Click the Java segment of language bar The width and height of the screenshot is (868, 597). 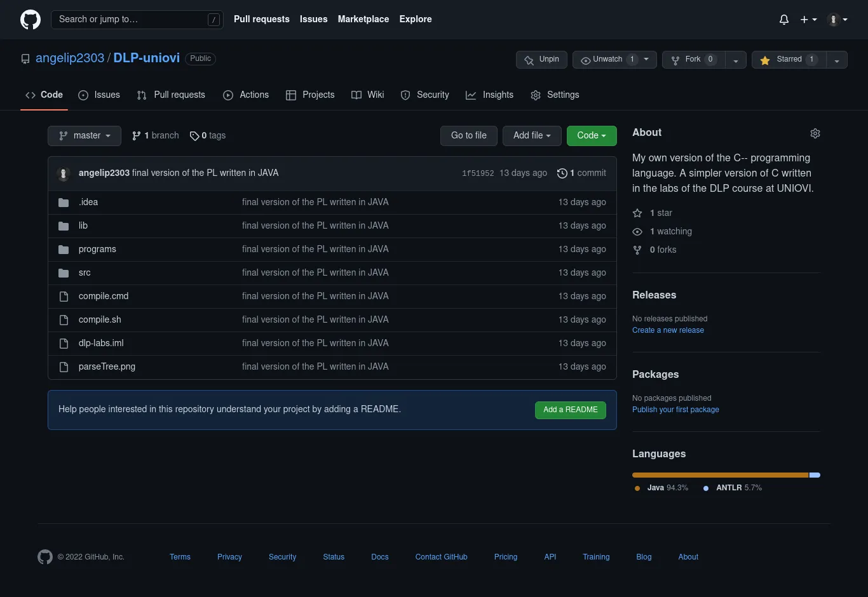pyautogui.click(x=720, y=475)
